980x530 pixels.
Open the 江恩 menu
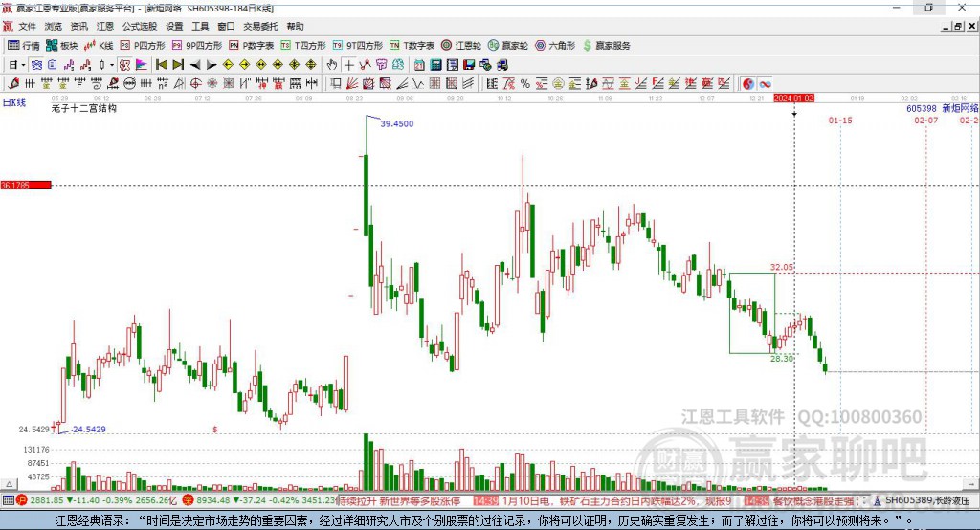coord(105,26)
